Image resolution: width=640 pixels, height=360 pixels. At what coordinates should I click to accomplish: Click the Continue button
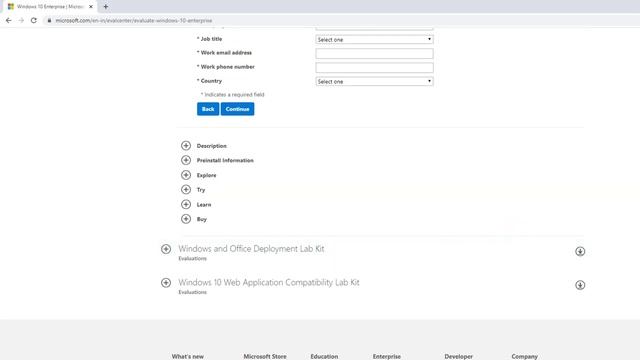[x=238, y=109]
